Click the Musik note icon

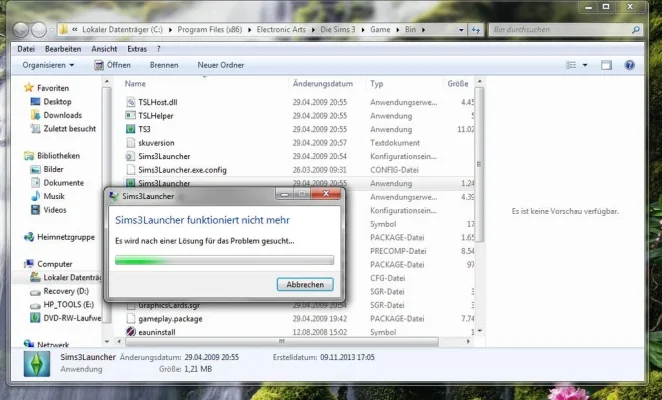coord(35,196)
